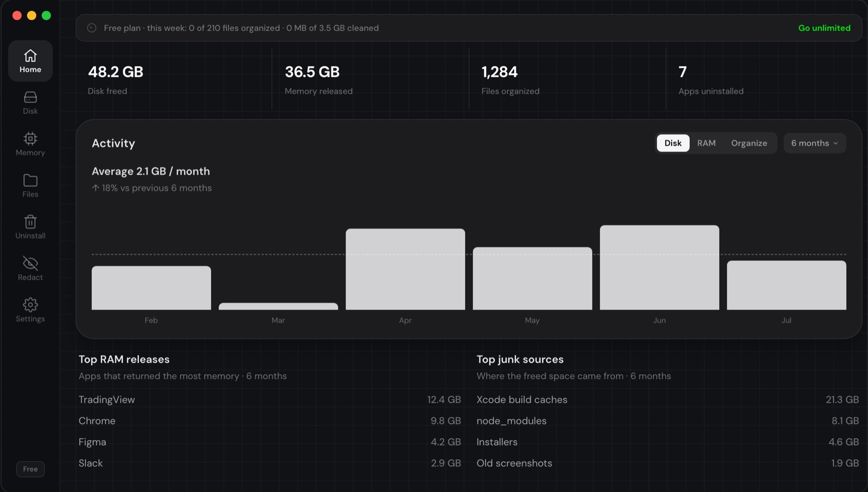Select the Installers junk source row
The image size is (868, 492).
668,442
